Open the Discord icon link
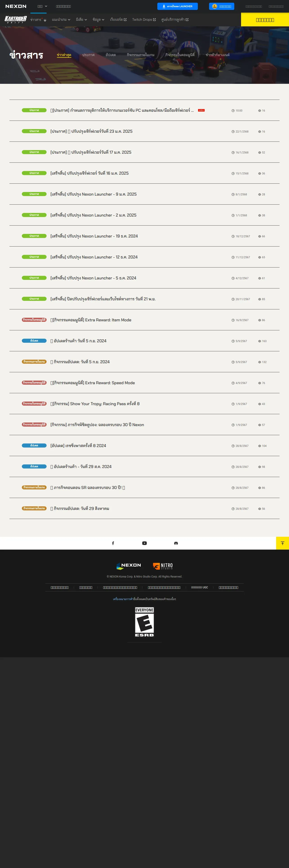The image size is (289, 868). 176,543
